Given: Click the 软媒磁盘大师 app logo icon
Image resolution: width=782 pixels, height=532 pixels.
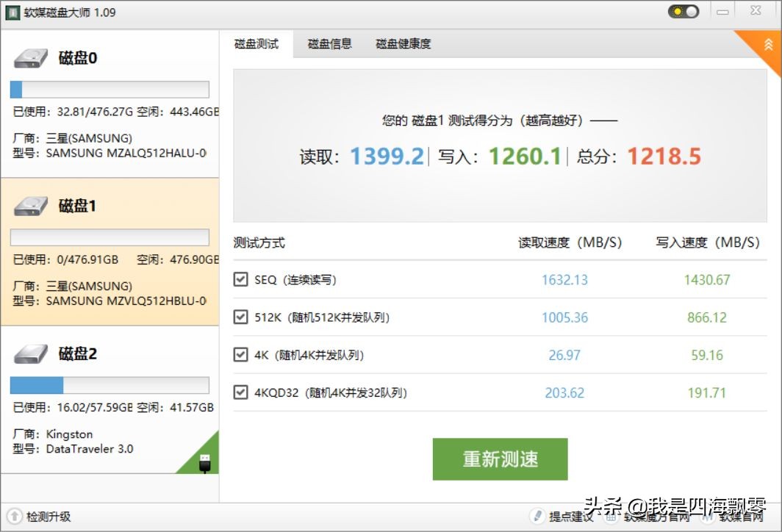Looking at the screenshot, I should 11,12.
